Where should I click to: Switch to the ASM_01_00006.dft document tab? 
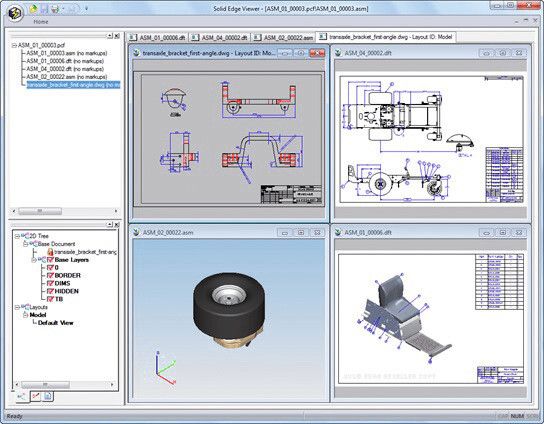pyautogui.click(x=158, y=37)
